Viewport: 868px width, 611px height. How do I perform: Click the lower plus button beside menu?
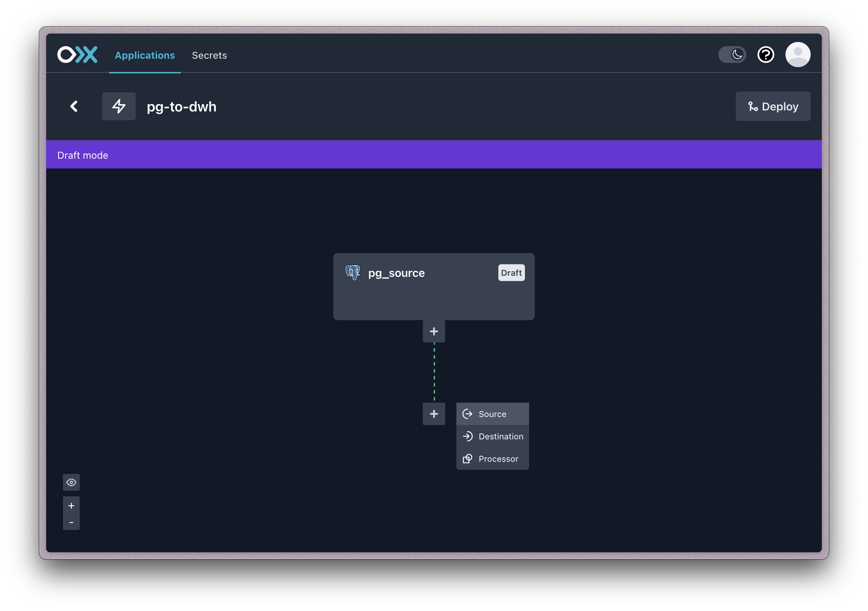(434, 414)
